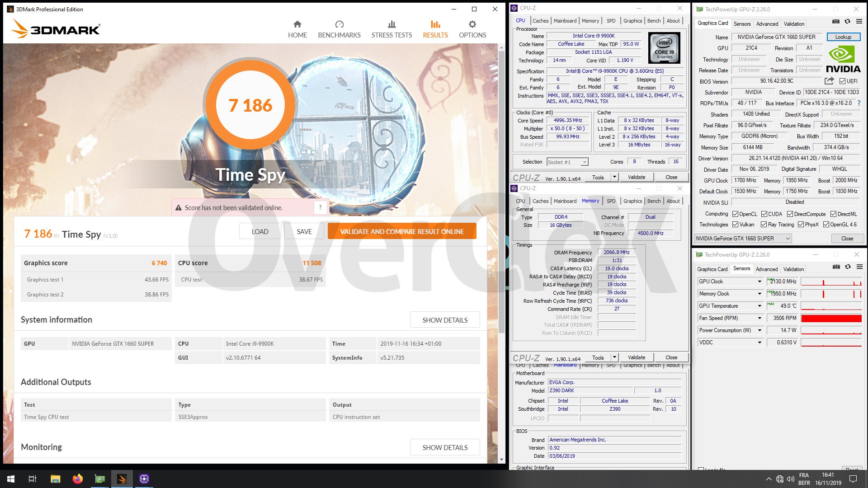Open Mainboard tab in top CPU-Z window
Screen dimensions: 868x488
tap(565, 21)
